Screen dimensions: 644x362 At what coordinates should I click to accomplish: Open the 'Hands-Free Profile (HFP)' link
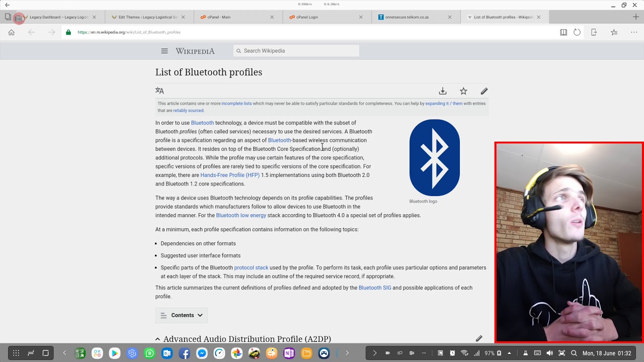[230, 175]
